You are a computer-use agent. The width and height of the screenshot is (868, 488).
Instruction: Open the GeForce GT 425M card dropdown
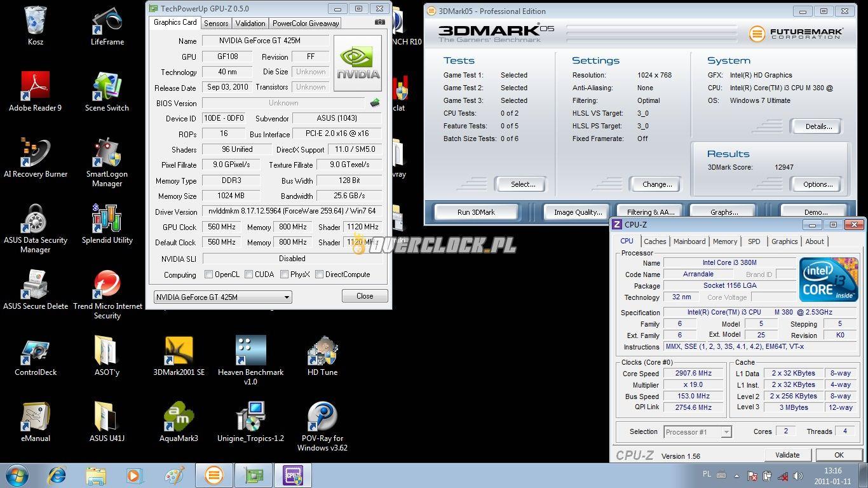pos(222,297)
